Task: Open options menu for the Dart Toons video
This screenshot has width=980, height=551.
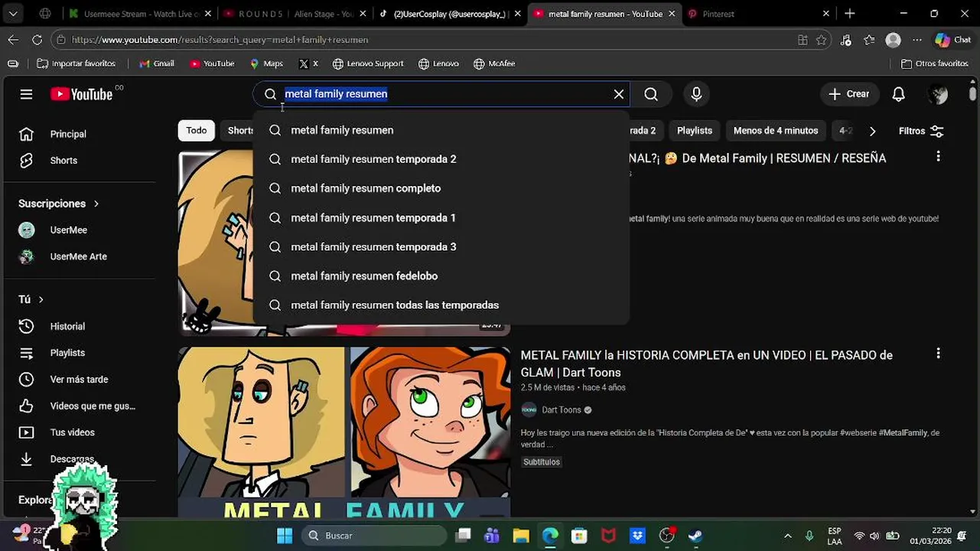Action: [x=938, y=354]
